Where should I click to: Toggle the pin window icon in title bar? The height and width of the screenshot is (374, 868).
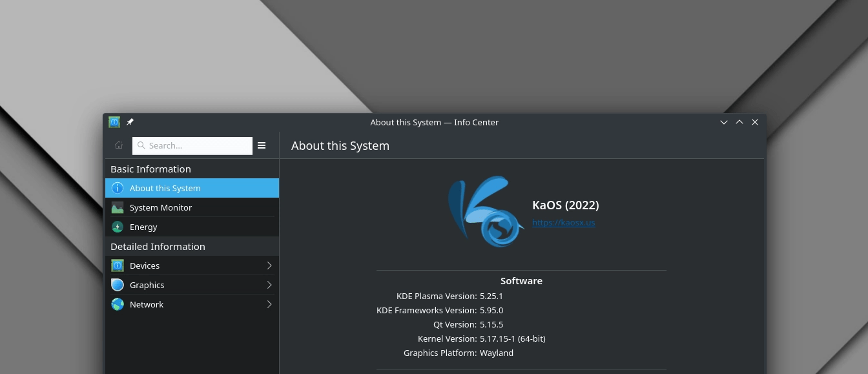coord(130,122)
